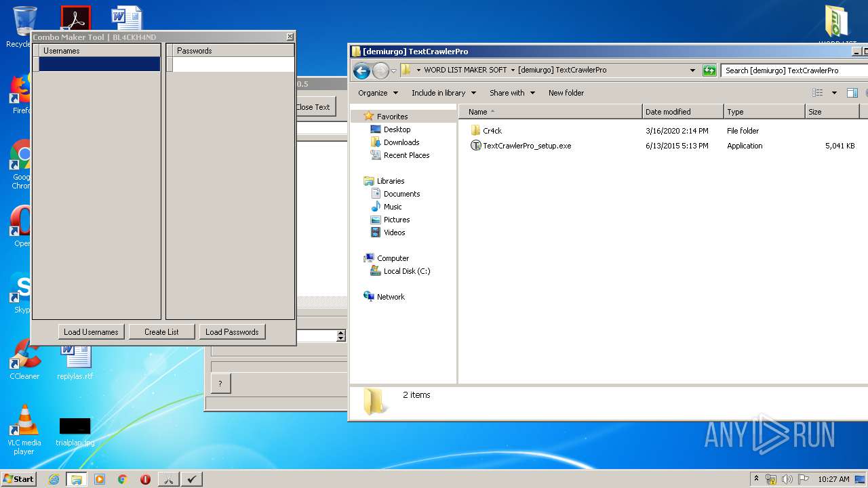Expand arrow after WORD LIST MAKER SOFT

coord(513,70)
